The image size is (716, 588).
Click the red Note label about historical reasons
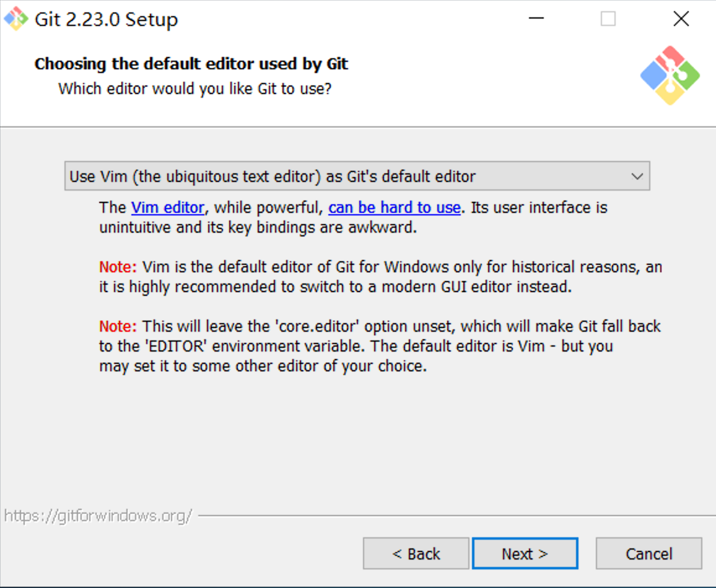pyautogui.click(x=118, y=267)
